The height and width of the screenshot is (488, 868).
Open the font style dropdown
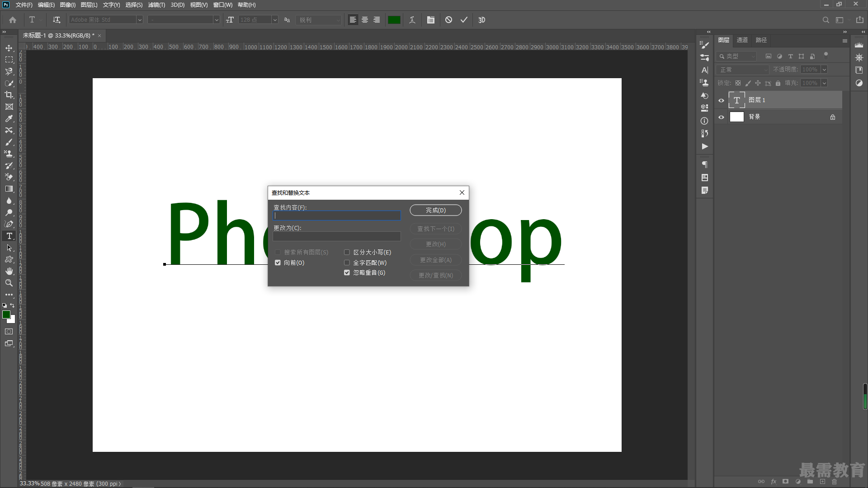(x=217, y=20)
